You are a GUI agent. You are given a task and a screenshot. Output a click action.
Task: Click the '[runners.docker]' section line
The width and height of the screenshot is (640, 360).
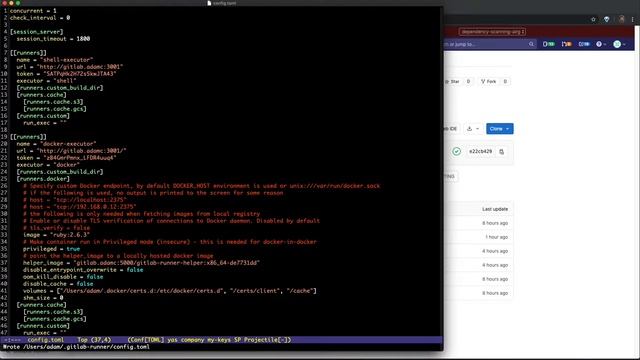pyautogui.click(x=43, y=179)
